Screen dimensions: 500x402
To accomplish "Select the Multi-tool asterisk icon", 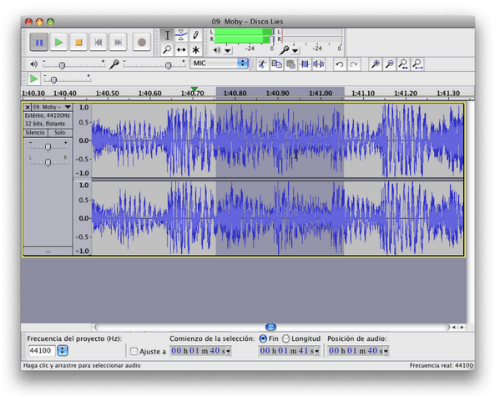I will coord(195,50).
